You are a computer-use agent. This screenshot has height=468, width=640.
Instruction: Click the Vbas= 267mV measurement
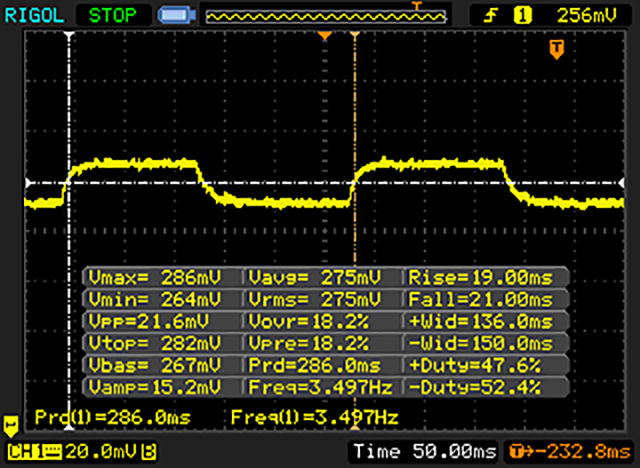(154, 365)
